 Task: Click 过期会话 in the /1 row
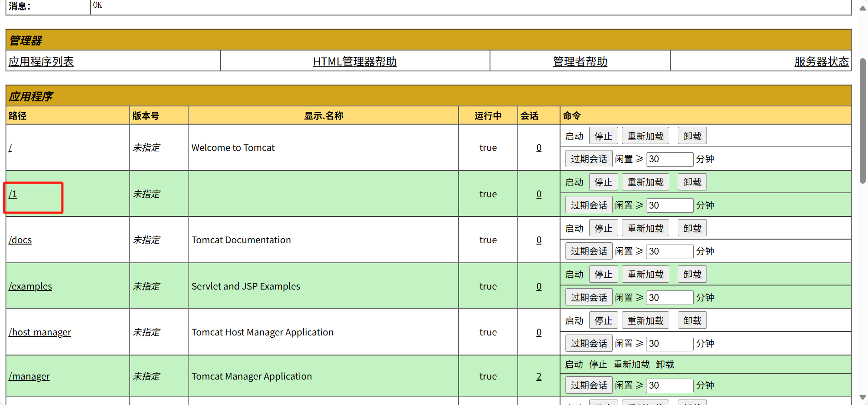(589, 205)
